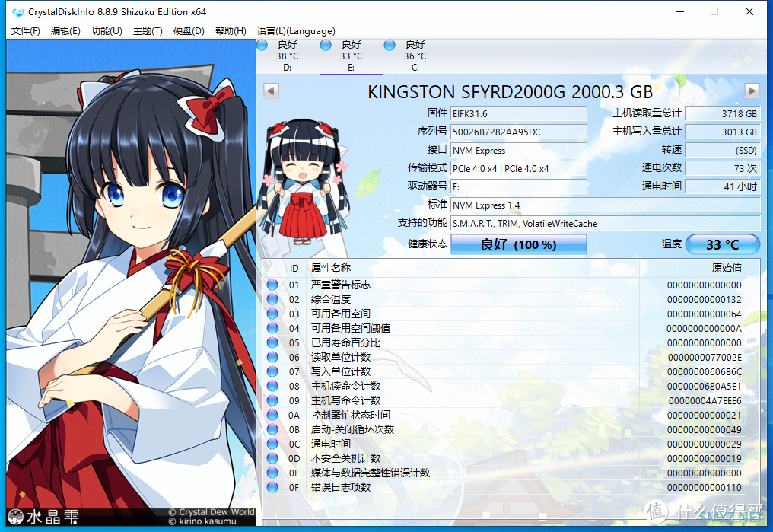Open the 帮助(H) menu
The height and width of the screenshot is (532, 773).
tap(231, 31)
